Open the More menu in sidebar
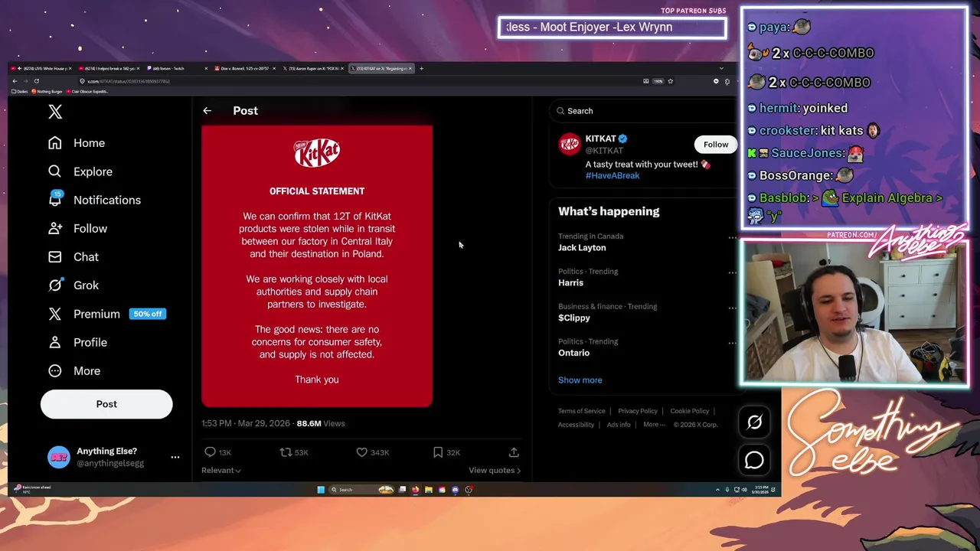Screen dimensions: 980x551 click(x=74, y=370)
